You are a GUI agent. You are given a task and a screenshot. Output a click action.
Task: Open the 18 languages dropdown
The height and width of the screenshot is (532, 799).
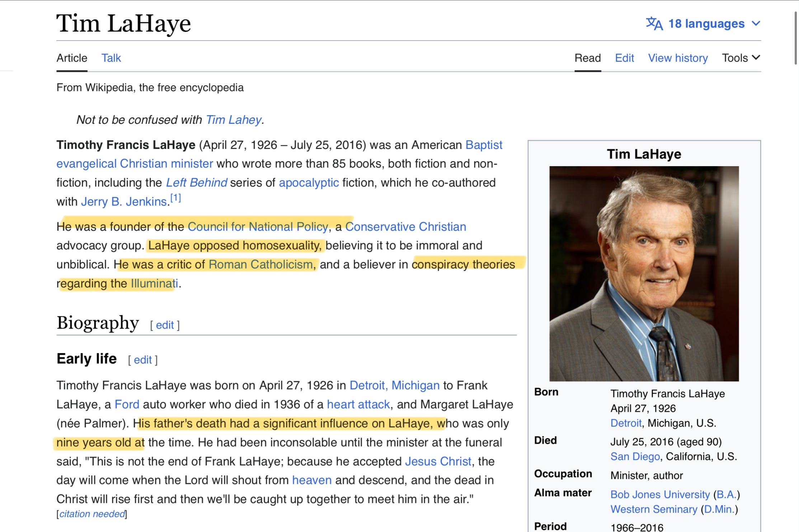click(703, 24)
